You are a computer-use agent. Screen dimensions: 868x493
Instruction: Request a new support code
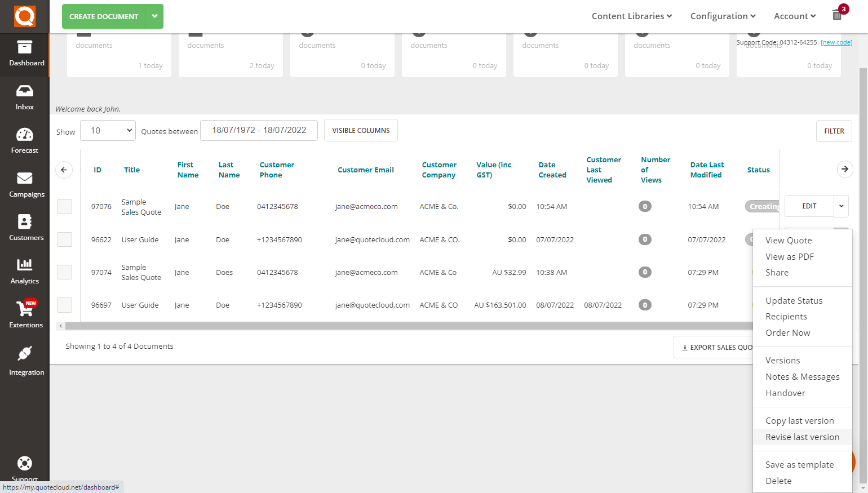coord(836,42)
